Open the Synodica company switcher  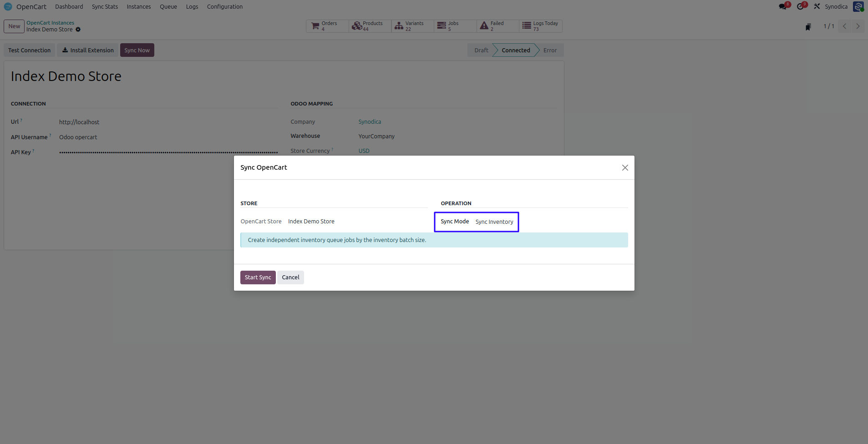pos(836,6)
